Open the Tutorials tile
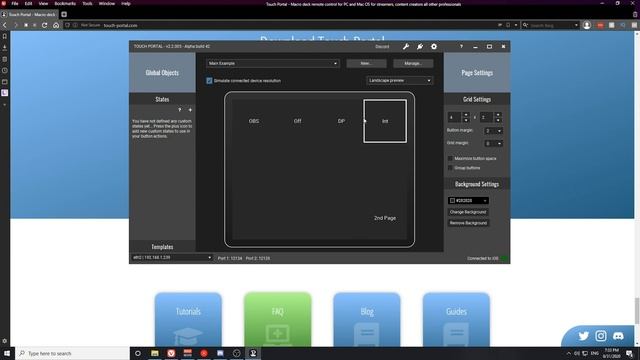Screen dimensions: 640x360 click(188, 320)
